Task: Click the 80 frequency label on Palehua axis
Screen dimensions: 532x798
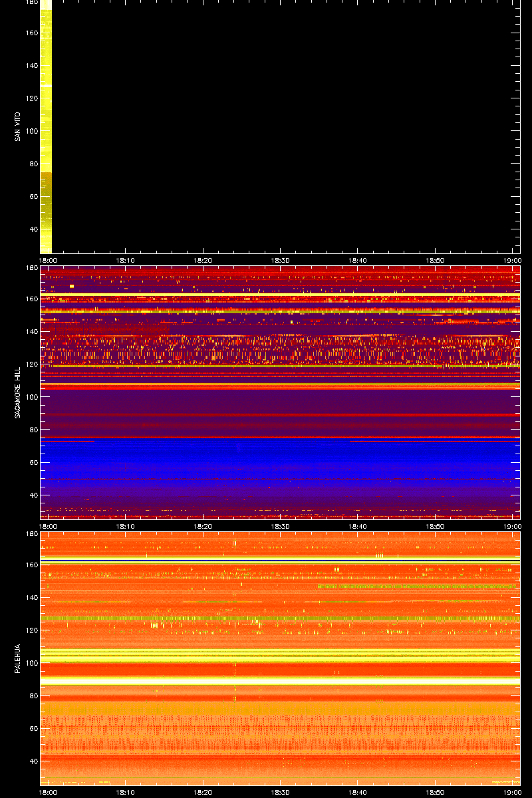Action: 33,696
